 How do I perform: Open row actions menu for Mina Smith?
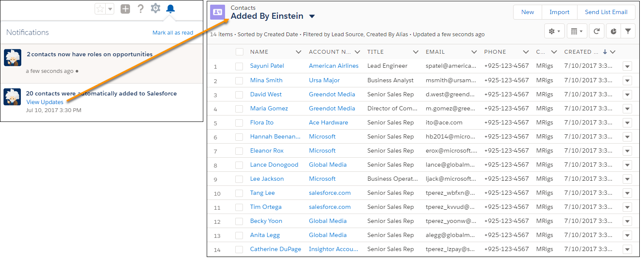pos(627,80)
